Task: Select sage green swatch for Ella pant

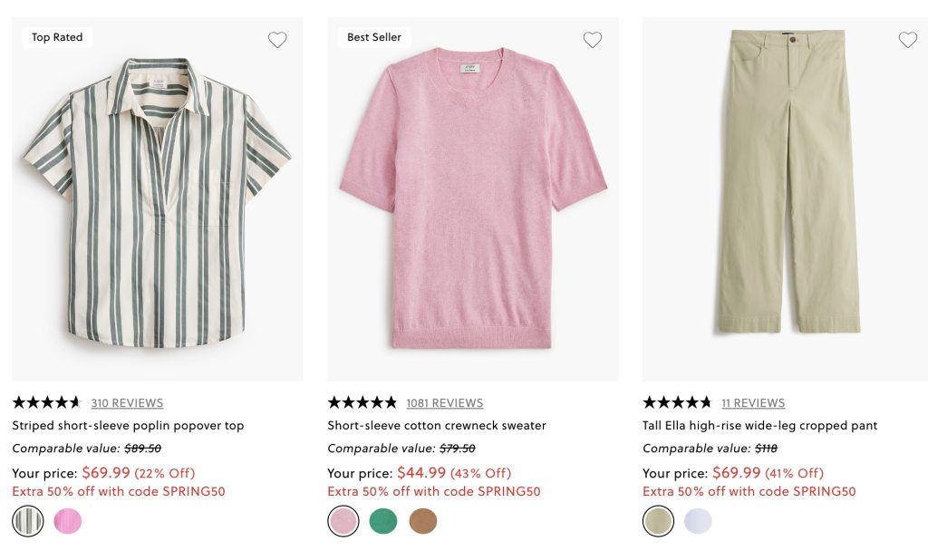Action: (x=658, y=521)
